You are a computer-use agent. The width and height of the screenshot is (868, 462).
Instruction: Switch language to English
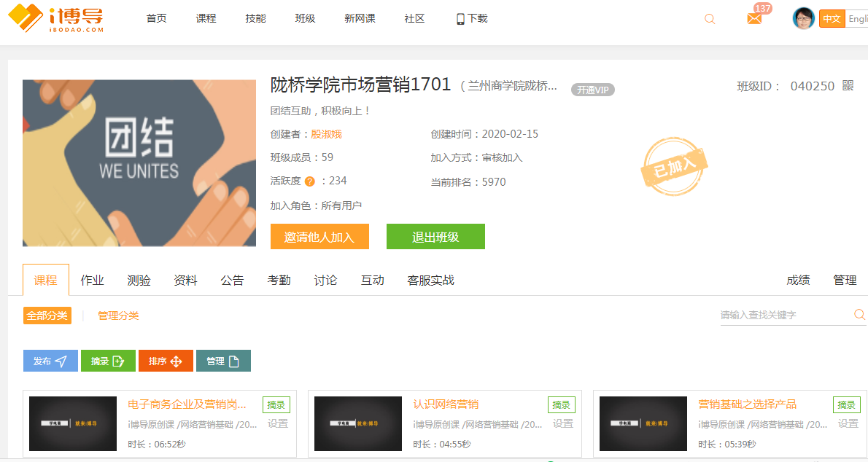858,19
